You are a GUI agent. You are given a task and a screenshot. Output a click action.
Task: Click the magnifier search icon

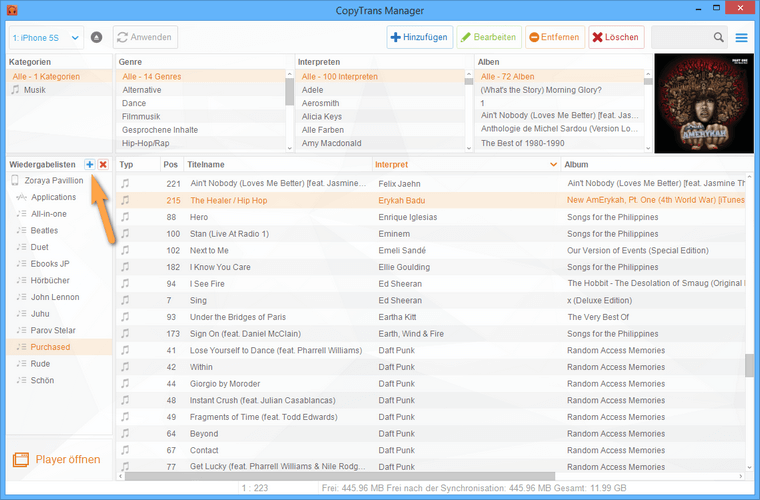[x=718, y=37]
